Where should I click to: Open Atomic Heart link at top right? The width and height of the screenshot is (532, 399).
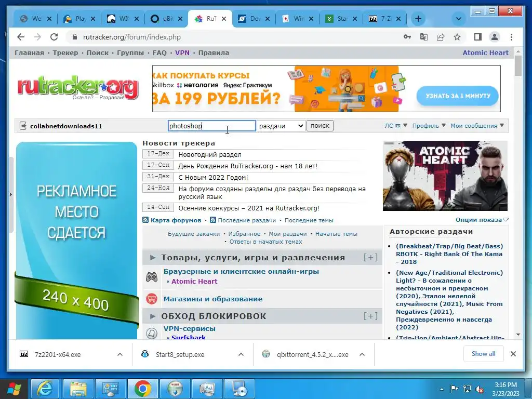coord(486,52)
